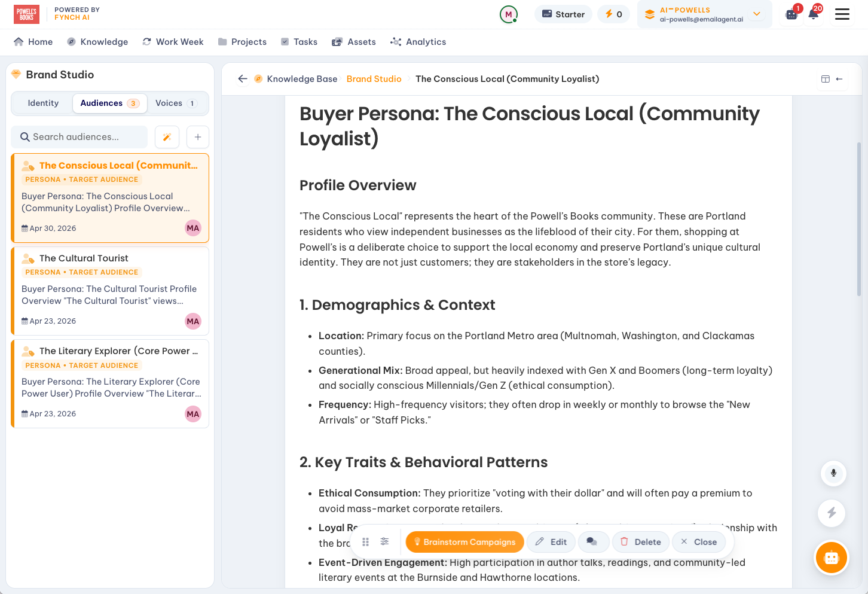Screen dimensions: 868x594
Task: Click the plus add audience button
Action: click(198, 137)
